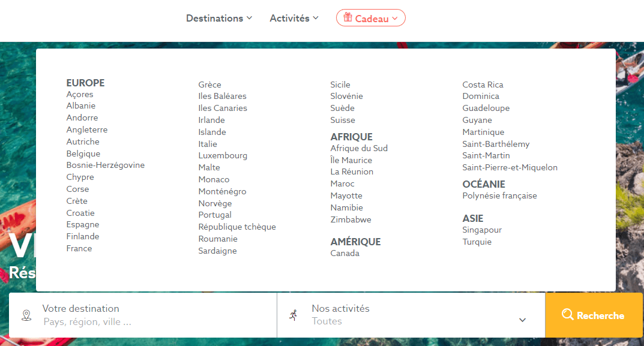Choose Saint-Pierre-et-Miquelon destination
This screenshot has width=644, height=346.
pos(510,167)
